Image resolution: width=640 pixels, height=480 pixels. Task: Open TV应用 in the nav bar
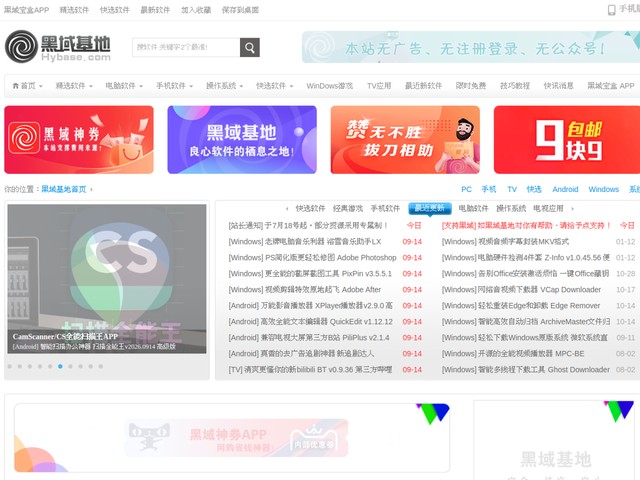click(x=379, y=86)
